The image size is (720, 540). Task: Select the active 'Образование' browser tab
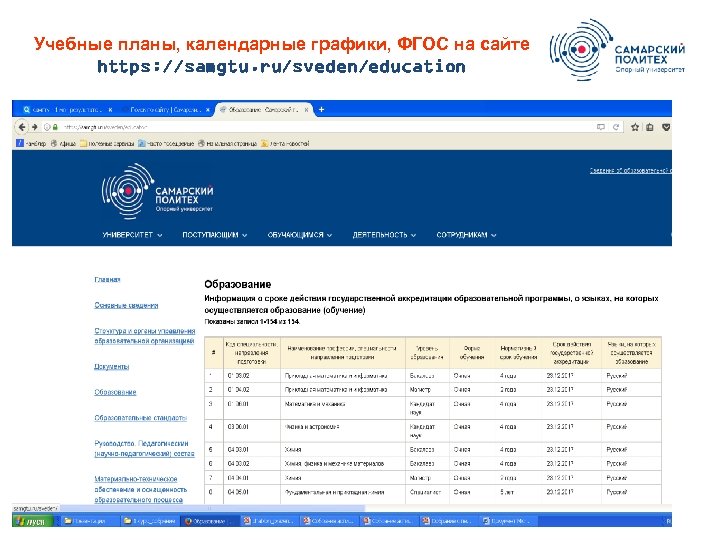[264, 110]
